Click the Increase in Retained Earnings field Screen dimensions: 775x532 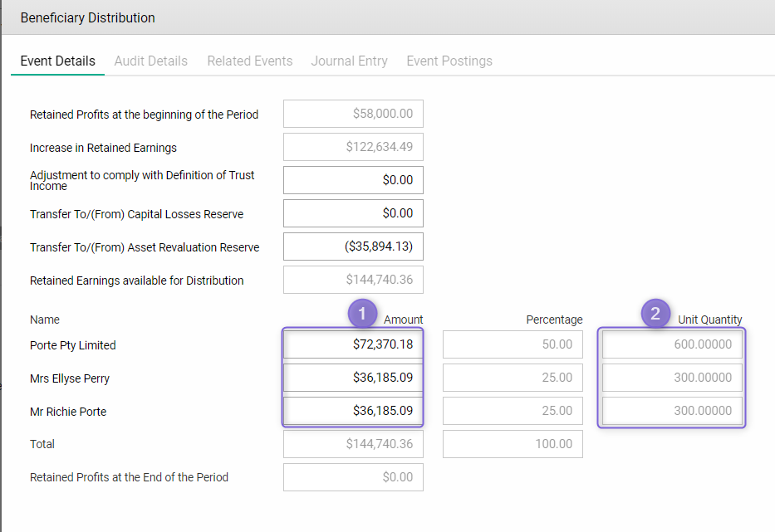pos(353,147)
